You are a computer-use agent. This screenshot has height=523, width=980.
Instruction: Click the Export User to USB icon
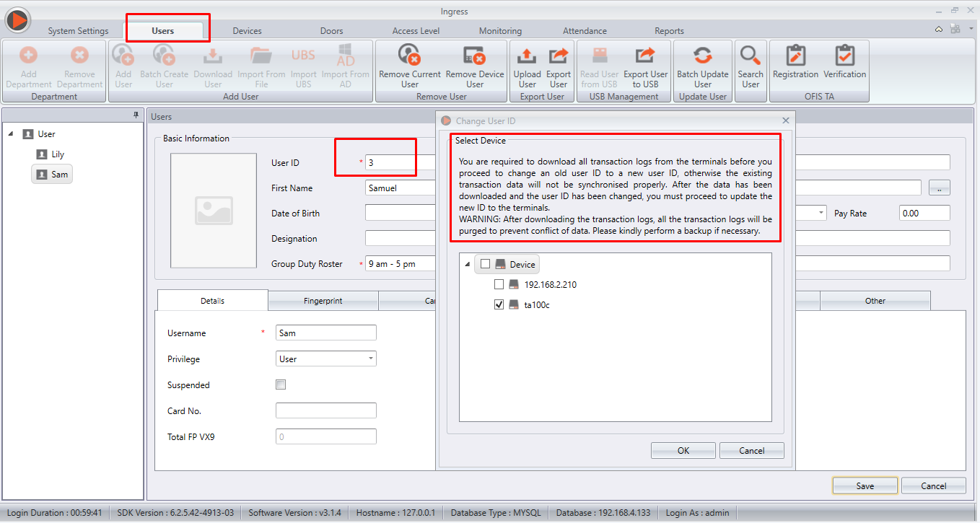click(x=645, y=56)
